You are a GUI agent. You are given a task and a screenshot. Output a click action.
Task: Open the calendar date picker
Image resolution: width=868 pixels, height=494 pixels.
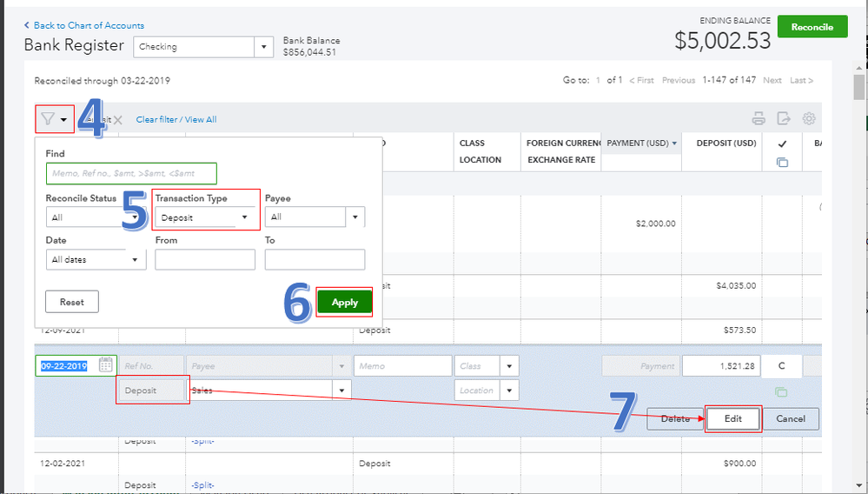click(x=105, y=365)
